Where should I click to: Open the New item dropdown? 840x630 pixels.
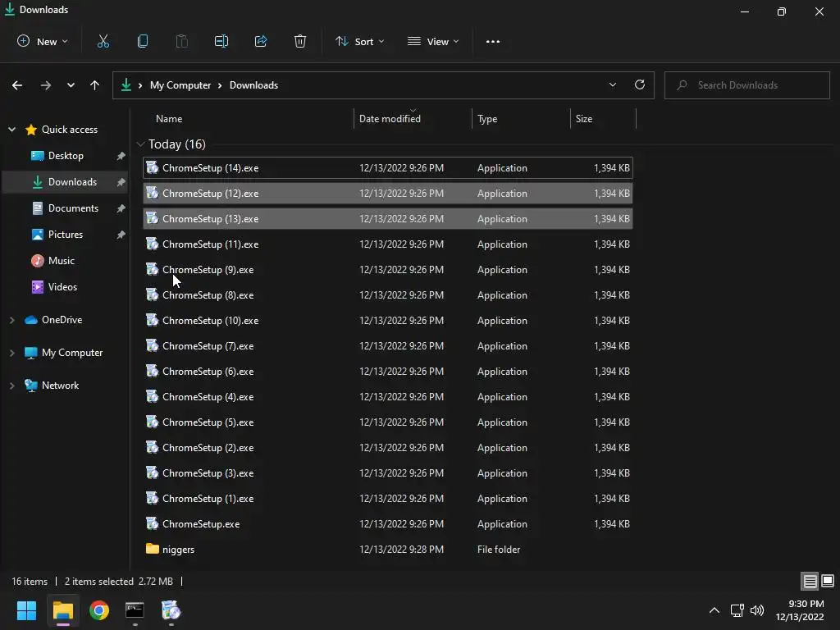[x=43, y=41]
